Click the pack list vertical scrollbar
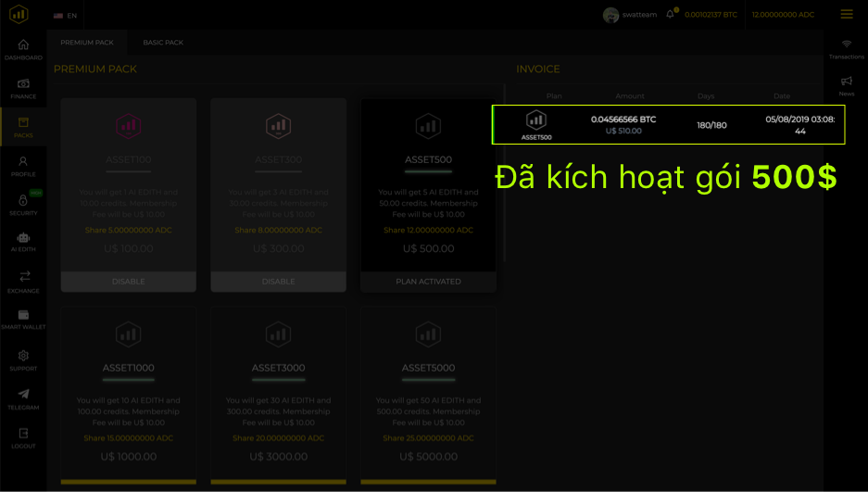Image resolution: width=868 pixels, height=492 pixels. [504, 173]
